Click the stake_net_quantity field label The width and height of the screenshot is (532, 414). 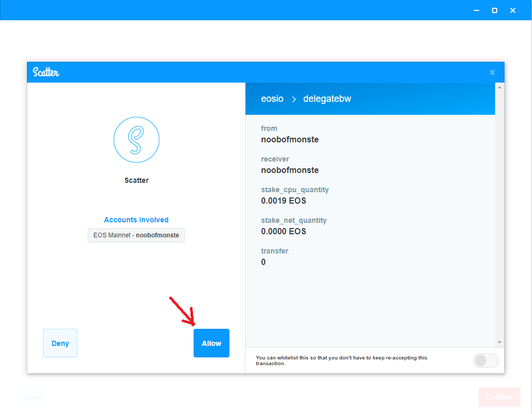[x=294, y=220]
